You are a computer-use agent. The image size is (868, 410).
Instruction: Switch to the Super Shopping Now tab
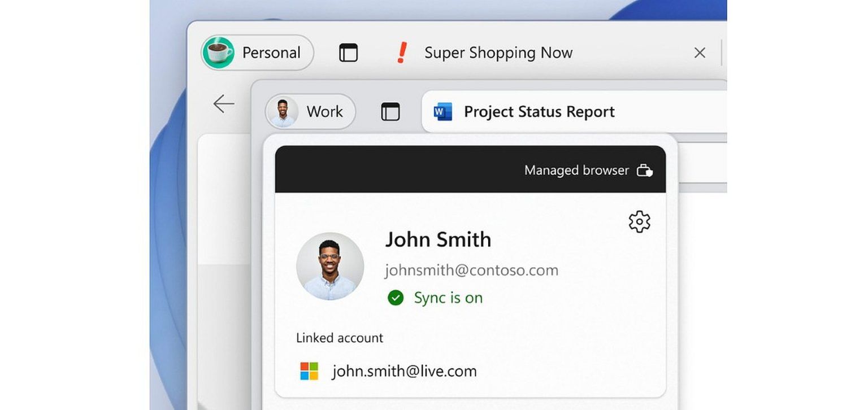click(x=498, y=53)
